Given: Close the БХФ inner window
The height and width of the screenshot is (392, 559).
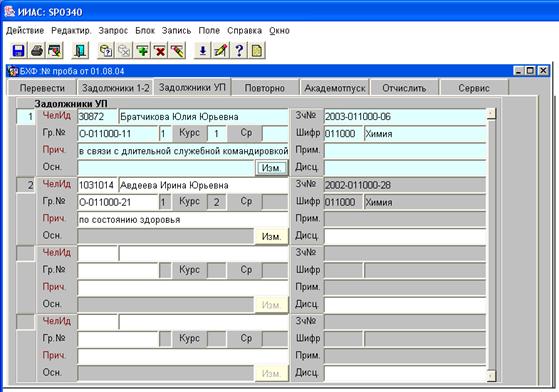Looking at the screenshot, I should (543, 71).
